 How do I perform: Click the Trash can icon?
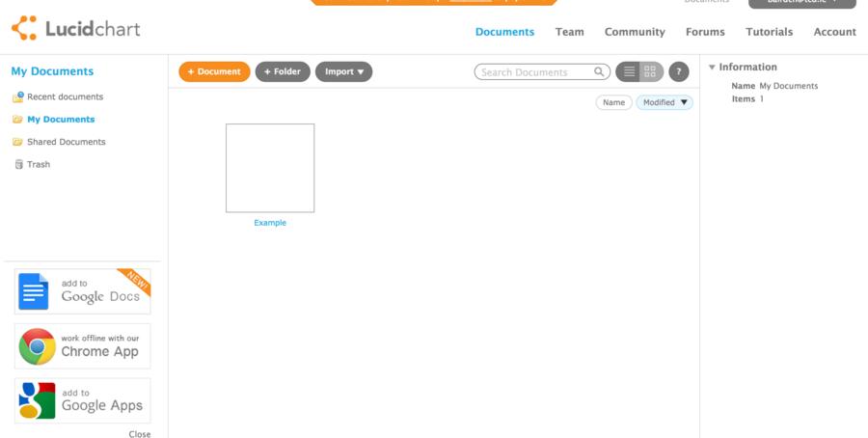[19, 164]
